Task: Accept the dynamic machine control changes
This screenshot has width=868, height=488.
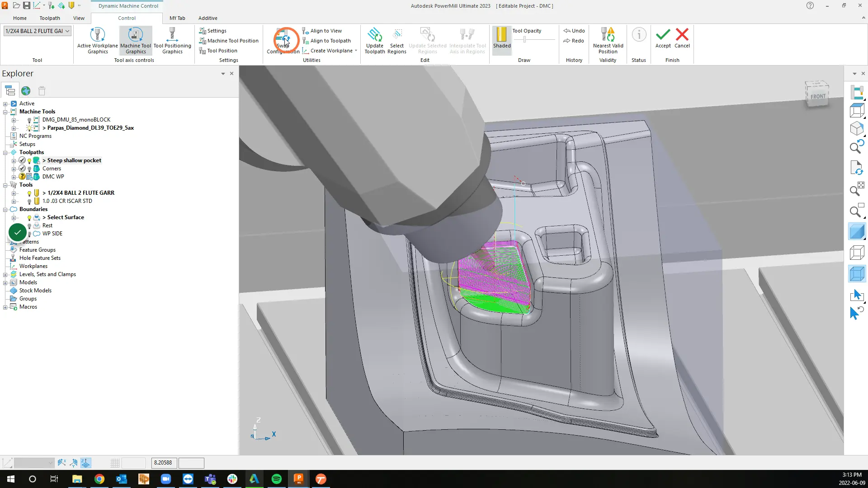Action: [663, 38]
